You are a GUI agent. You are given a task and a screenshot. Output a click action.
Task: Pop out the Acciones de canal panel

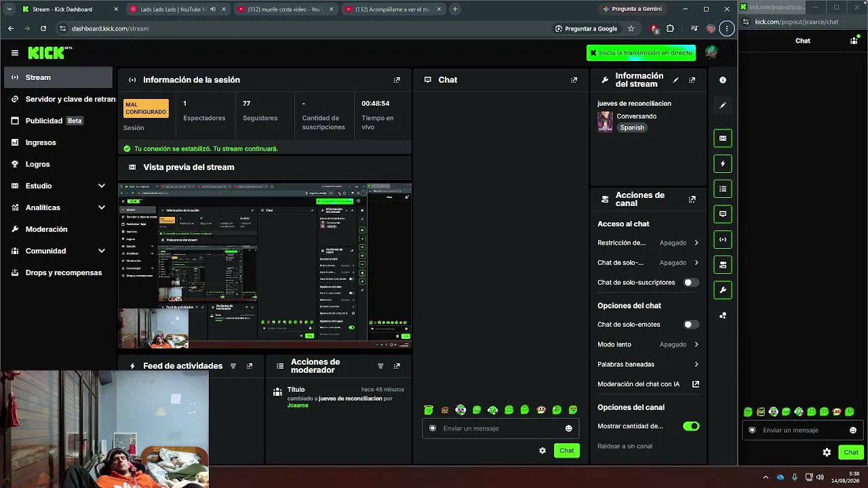tap(692, 199)
